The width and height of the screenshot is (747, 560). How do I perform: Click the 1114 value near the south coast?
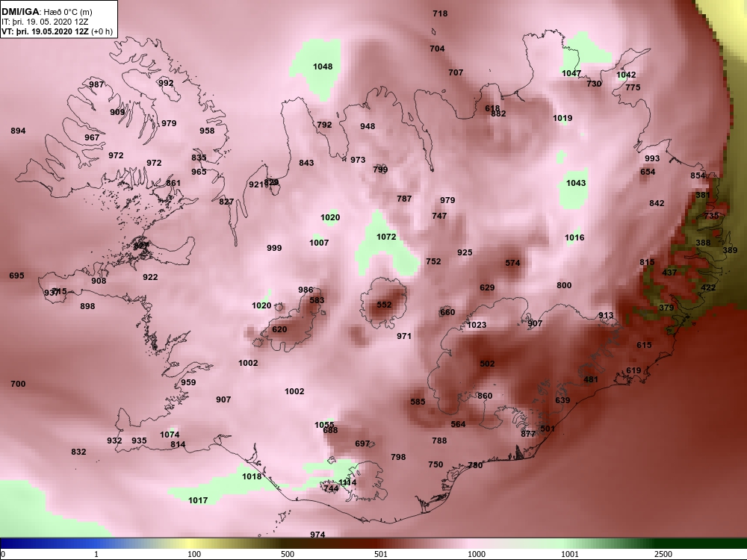coord(347,482)
